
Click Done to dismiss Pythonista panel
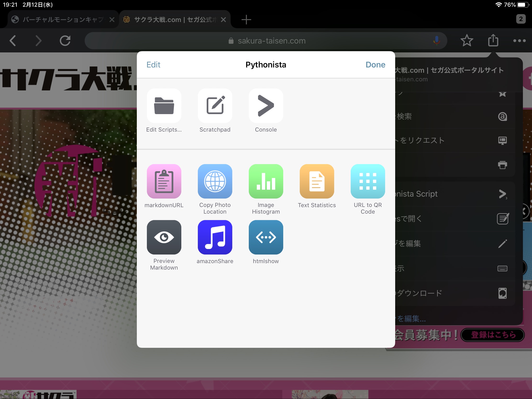click(375, 65)
